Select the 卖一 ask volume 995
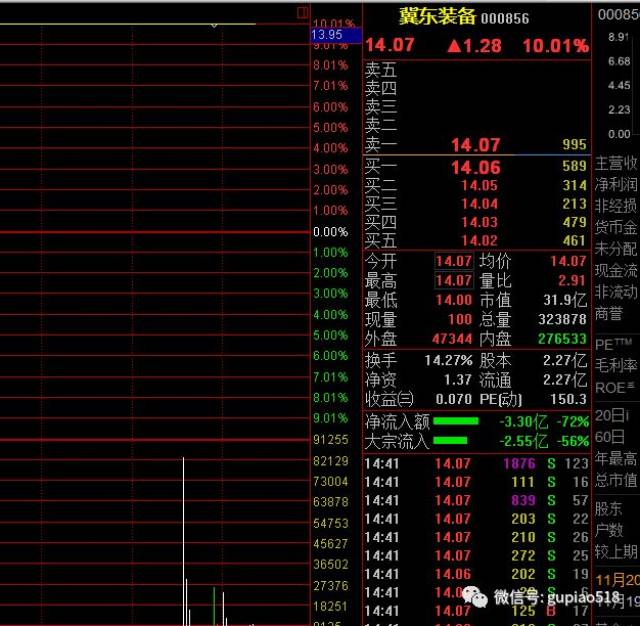 pyautogui.click(x=574, y=144)
